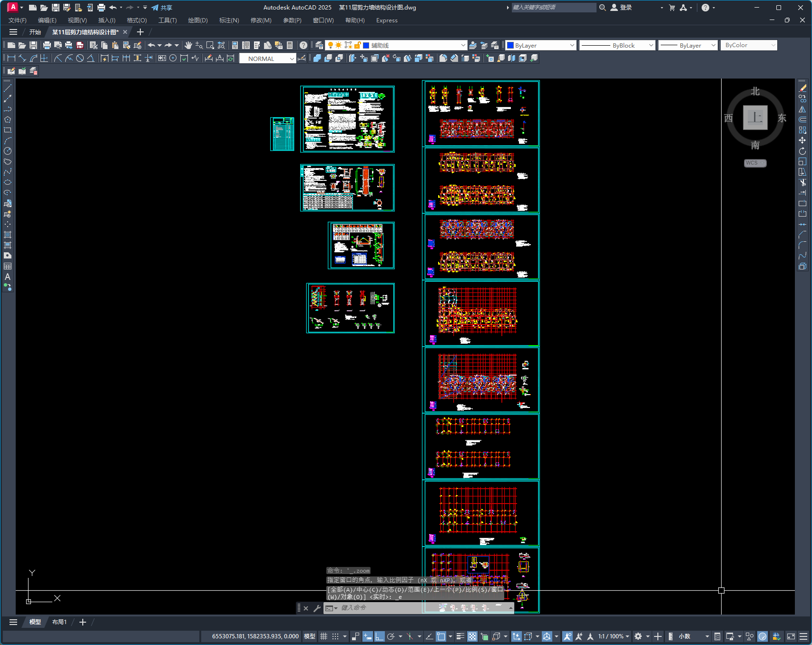Toggle lineweight display in status bar
Viewport: 812px width, 645px height.
click(x=460, y=636)
